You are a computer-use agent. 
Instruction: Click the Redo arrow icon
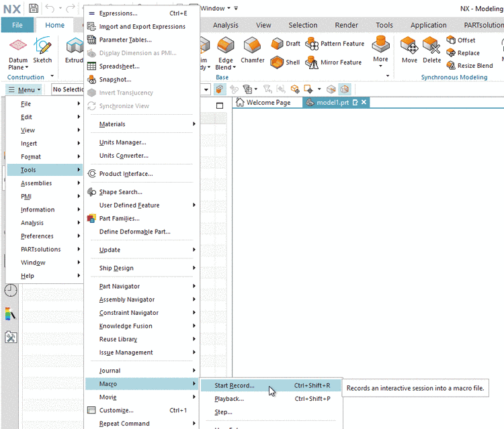(x=71, y=8)
